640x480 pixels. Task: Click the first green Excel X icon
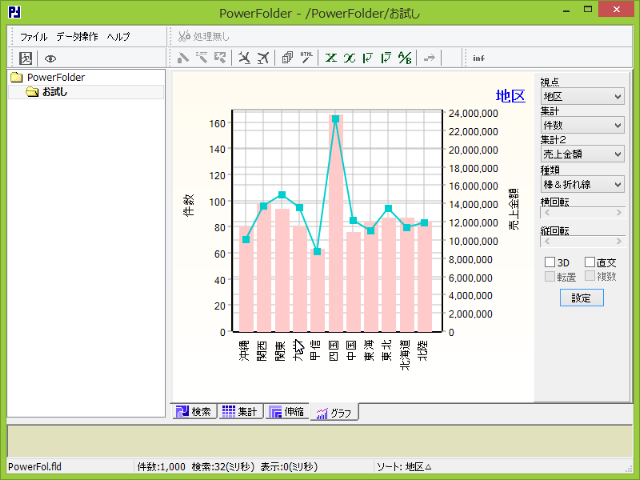click(331, 58)
